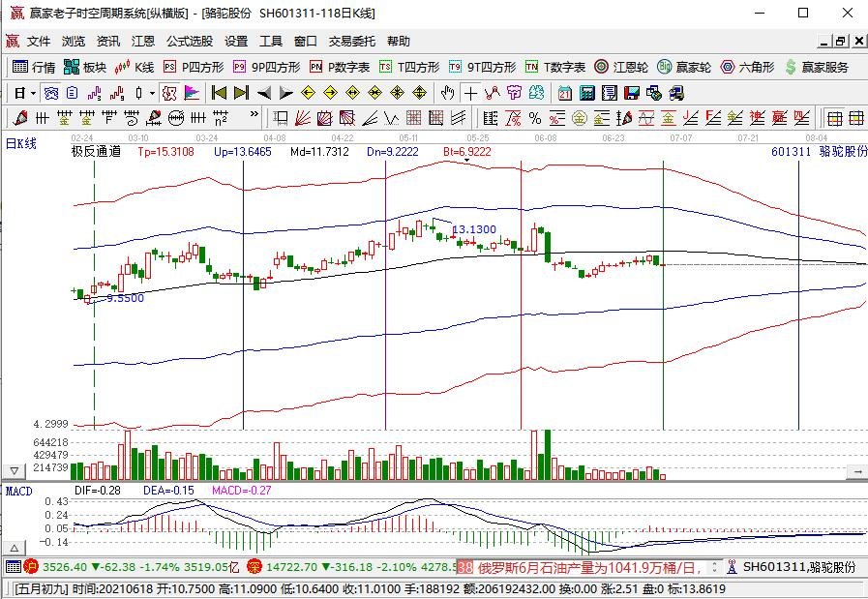Screen dimensions: 868x599
Task: Open the calculator icon
Action: [x=586, y=93]
